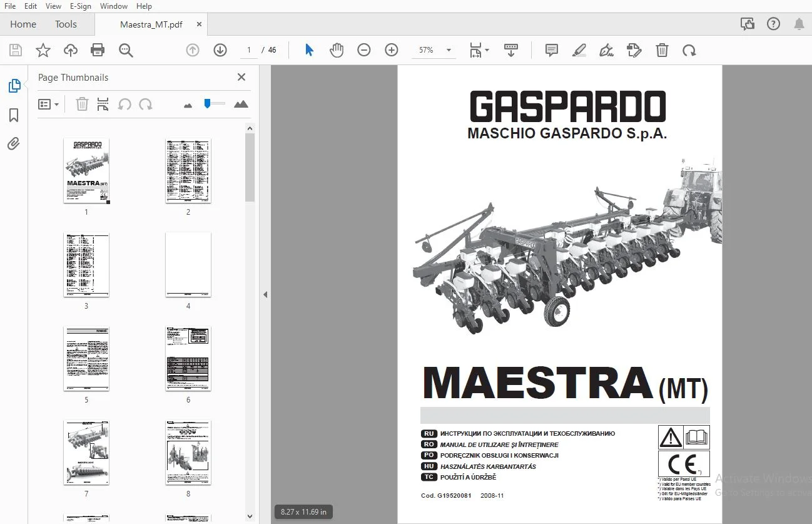Select page 7 thumbnail
The image size is (812, 524).
pyautogui.click(x=86, y=453)
